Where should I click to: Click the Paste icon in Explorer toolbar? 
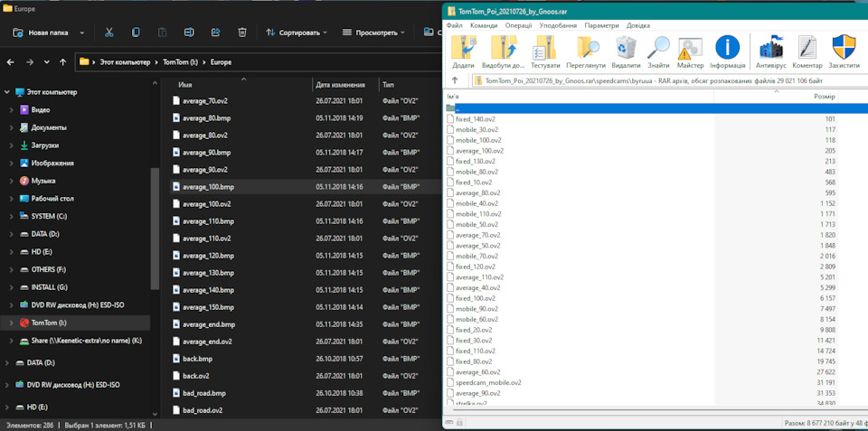coord(162,33)
